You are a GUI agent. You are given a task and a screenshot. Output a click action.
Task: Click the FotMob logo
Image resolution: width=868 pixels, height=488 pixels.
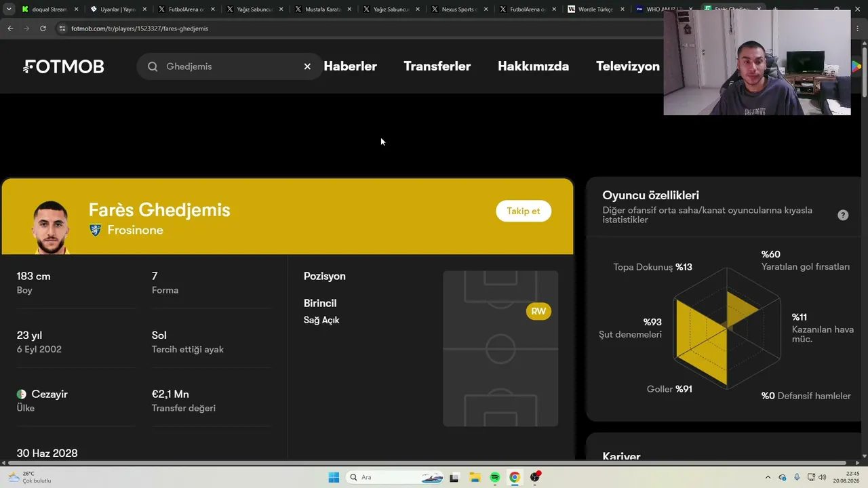point(64,66)
